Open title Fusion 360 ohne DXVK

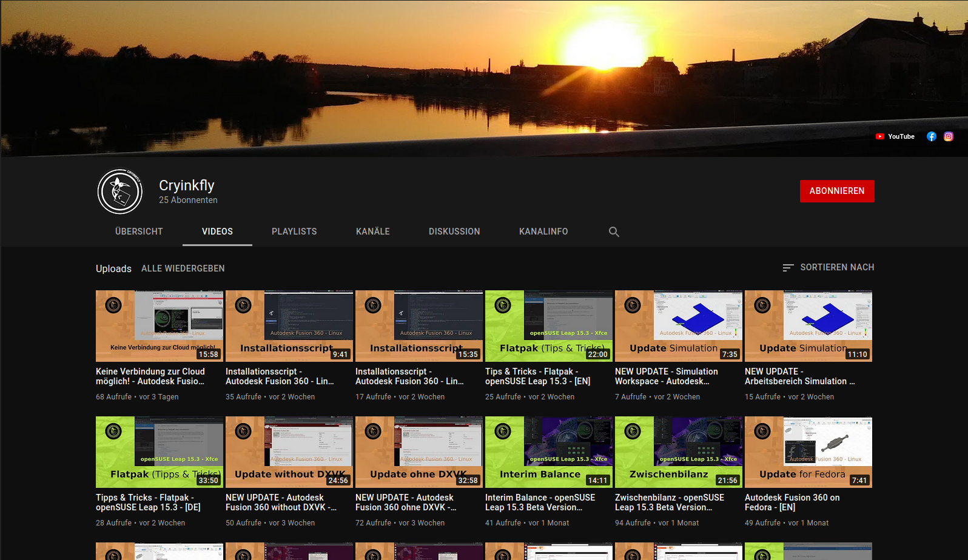(406, 502)
